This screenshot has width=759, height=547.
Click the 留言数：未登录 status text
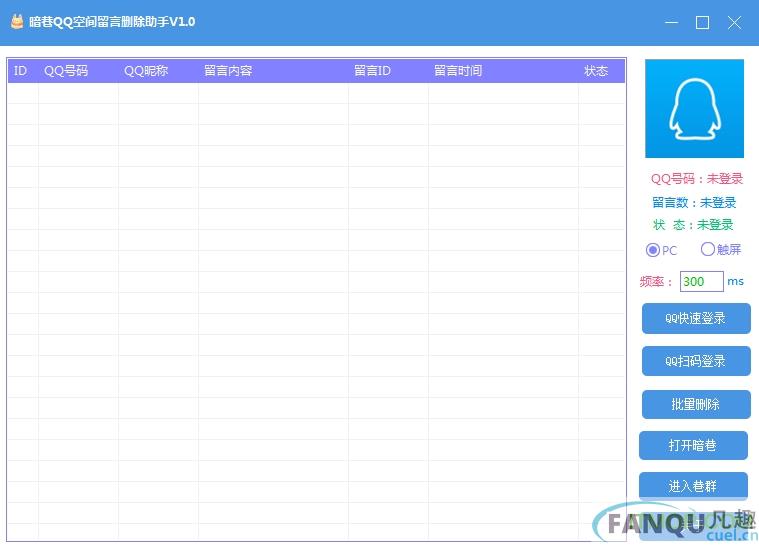pos(694,202)
